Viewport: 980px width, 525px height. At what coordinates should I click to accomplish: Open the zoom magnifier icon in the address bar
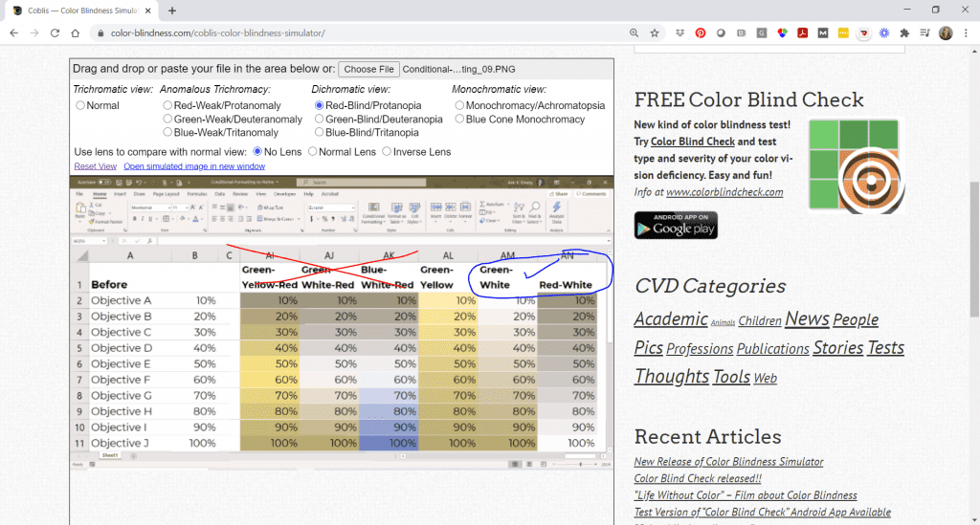click(634, 33)
